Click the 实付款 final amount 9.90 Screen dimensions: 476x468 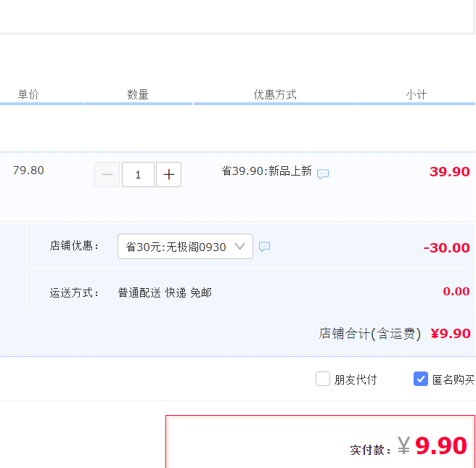tap(440, 446)
